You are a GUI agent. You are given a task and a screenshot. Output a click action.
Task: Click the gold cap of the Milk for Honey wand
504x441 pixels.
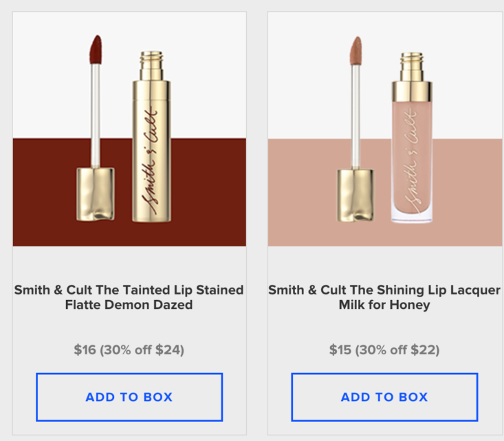[x=355, y=195]
